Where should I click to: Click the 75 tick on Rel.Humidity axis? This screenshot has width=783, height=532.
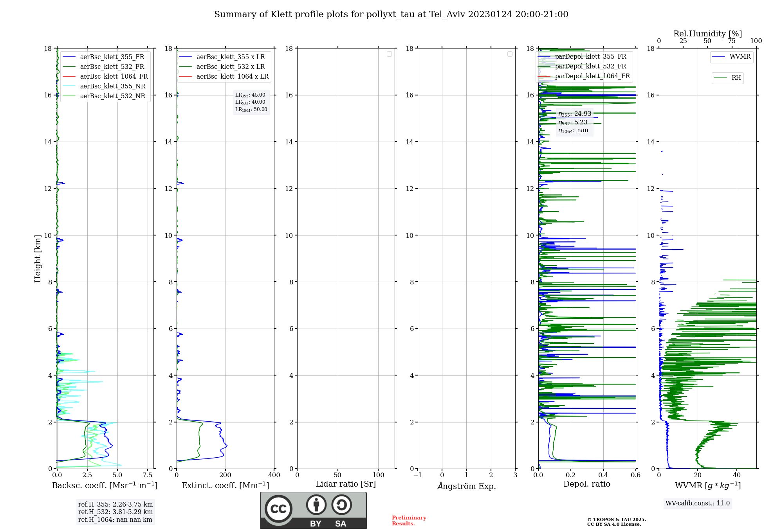732,41
